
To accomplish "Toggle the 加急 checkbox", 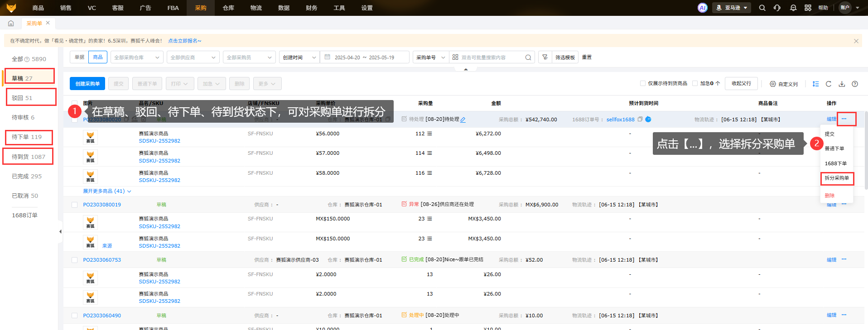I will point(695,83).
